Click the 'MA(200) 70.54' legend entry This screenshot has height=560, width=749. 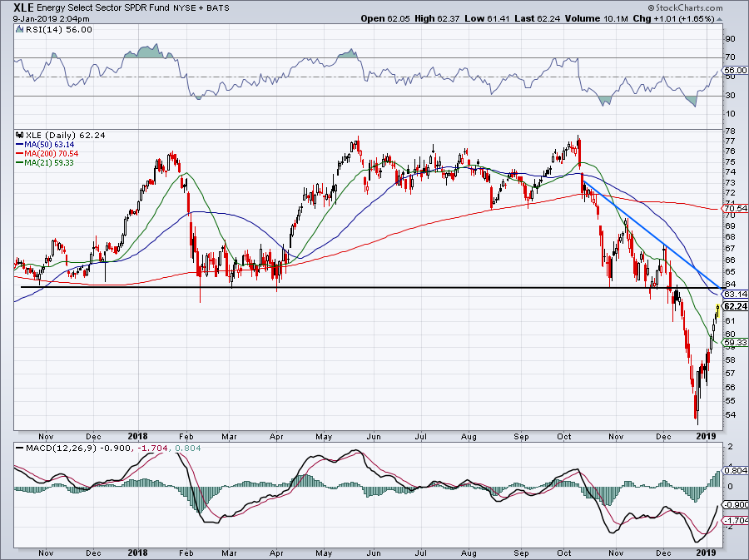(x=47, y=153)
